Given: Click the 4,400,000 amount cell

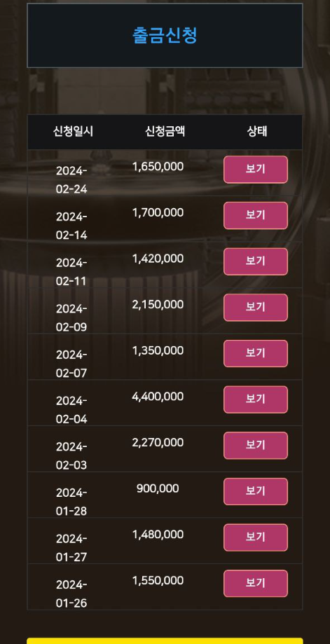Looking at the screenshot, I should (158, 397).
